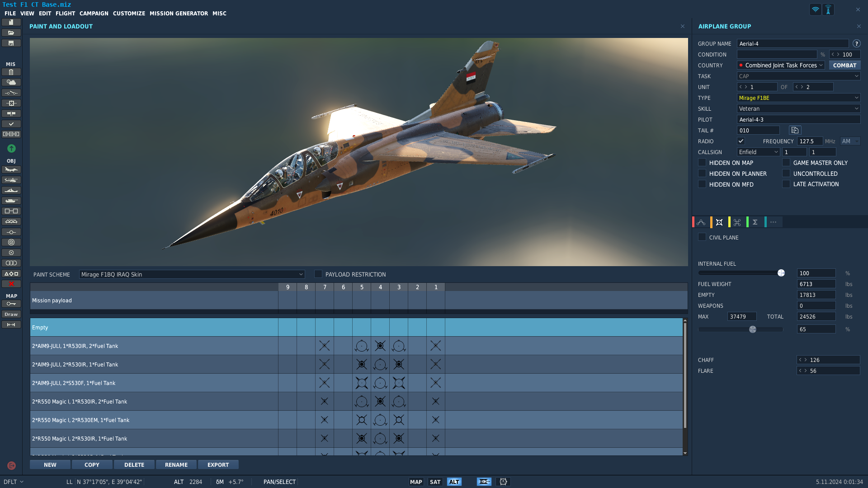Open the SKILL dropdown showing Veteran

click(x=798, y=108)
